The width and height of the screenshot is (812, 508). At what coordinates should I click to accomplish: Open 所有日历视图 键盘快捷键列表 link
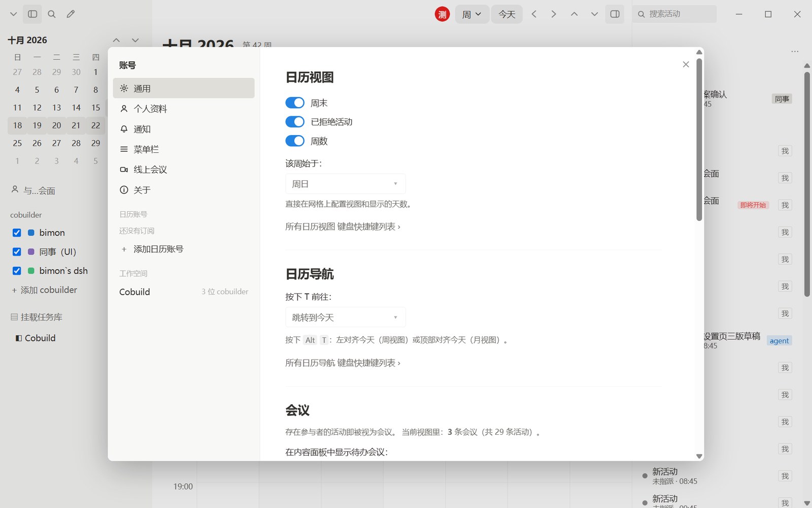pos(343,227)
